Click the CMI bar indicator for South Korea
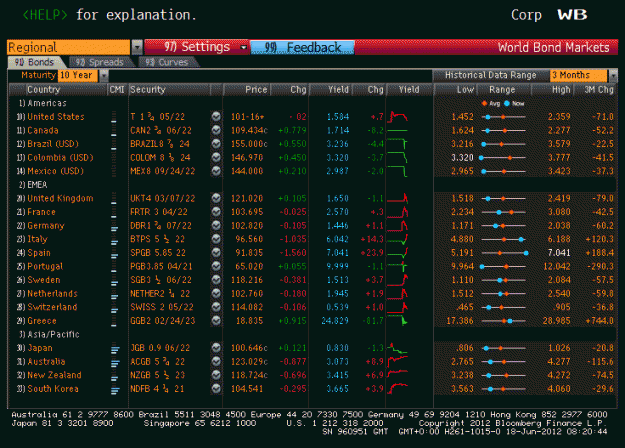 point(115,388)
